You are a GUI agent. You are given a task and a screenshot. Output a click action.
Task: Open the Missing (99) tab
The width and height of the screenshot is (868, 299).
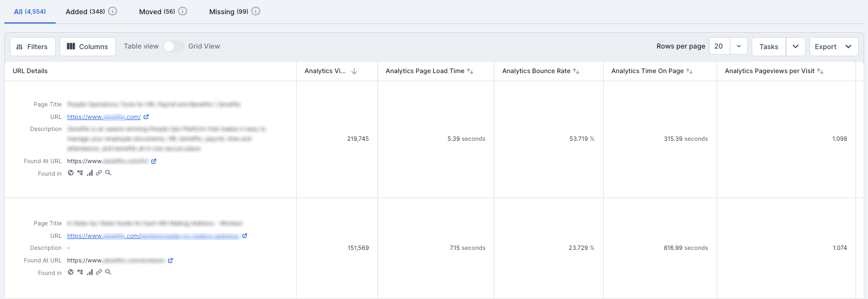click(x=228, y=11)
